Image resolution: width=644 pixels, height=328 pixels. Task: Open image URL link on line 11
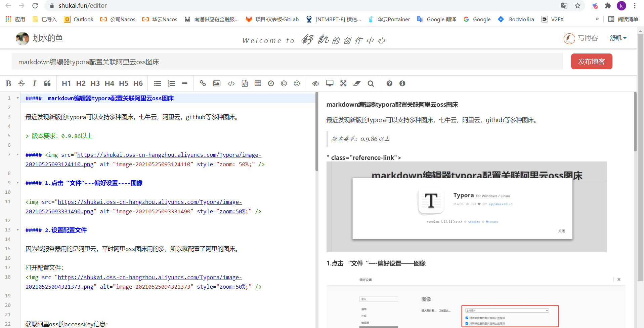(150, 202)
